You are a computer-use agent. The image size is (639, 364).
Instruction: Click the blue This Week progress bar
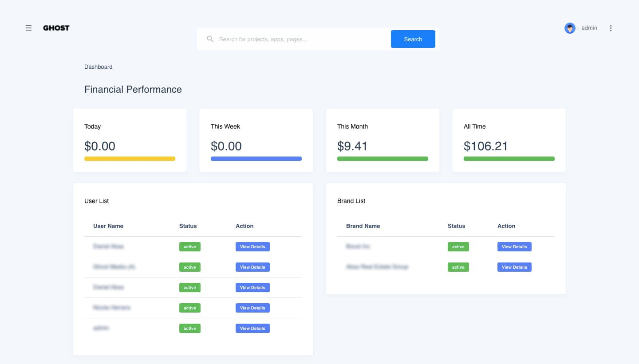click(256, 159)
